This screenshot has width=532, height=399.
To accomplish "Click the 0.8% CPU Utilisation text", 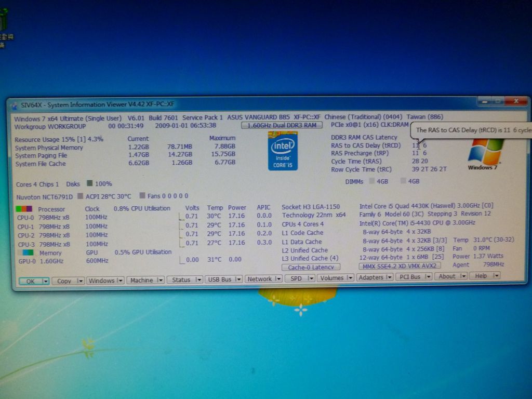I will click(x=142, y=208).
